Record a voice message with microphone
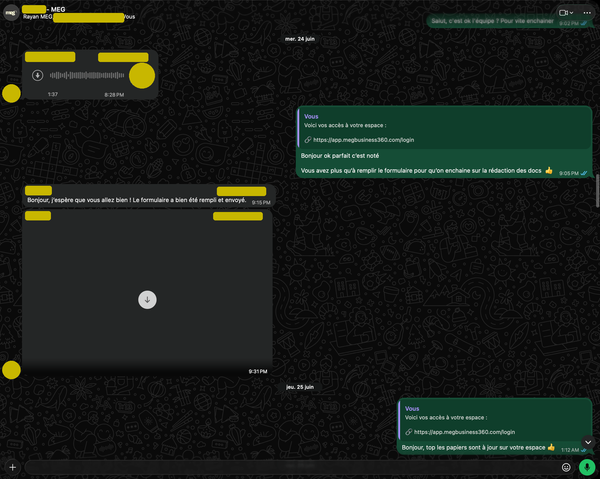600x479 pixels. (587, 467)
